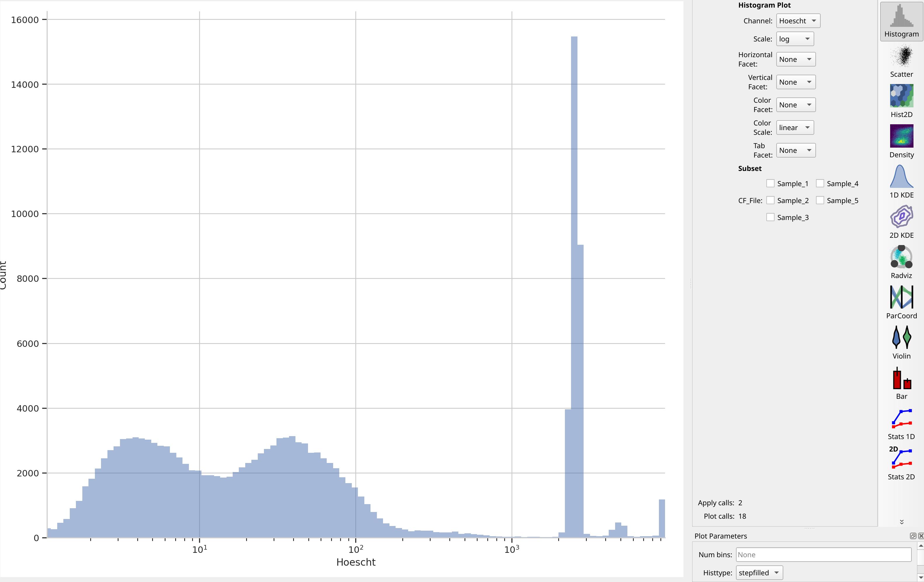Switch to the Radviz view
Screen dimensions: 924x582
901,263
